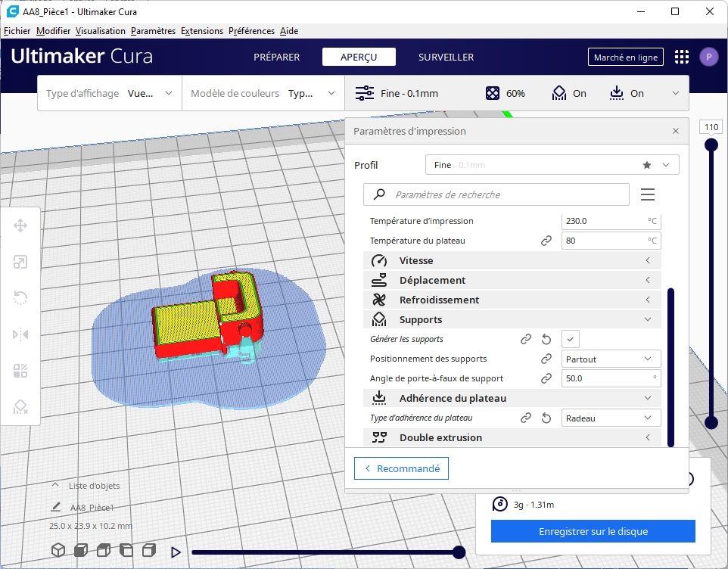Open the Extensions menu
The image size is (728, 569).
[202, 31]
